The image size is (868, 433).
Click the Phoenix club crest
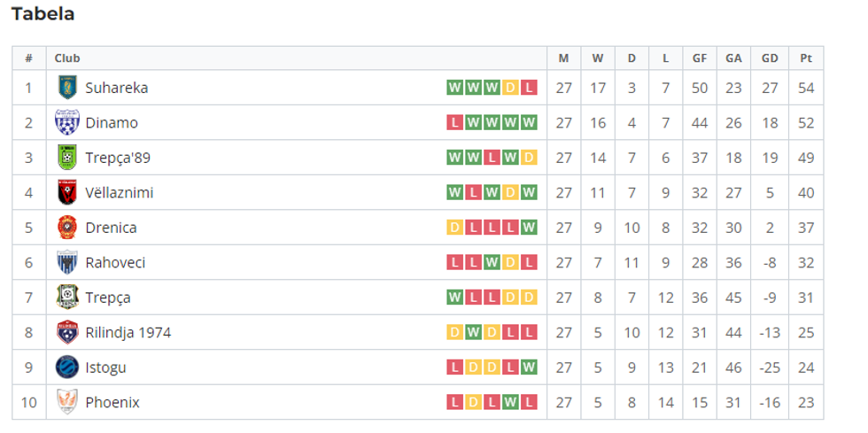coord(67,402)
